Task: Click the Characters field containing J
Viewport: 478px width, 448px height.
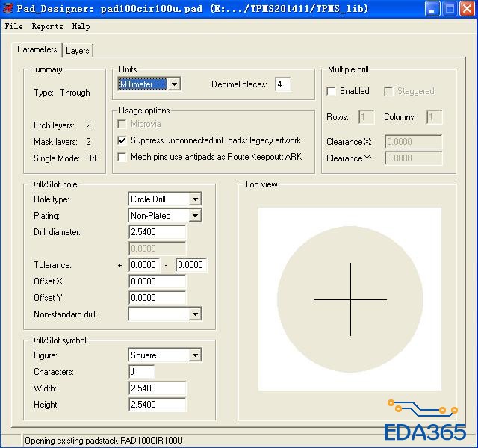Action: click(x=142, y=372)
